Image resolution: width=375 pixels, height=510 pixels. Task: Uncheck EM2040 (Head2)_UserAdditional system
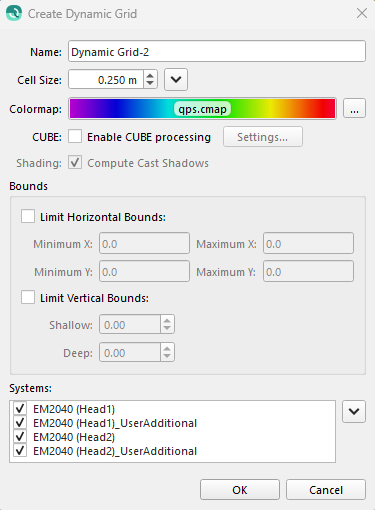tap(20, 451)
